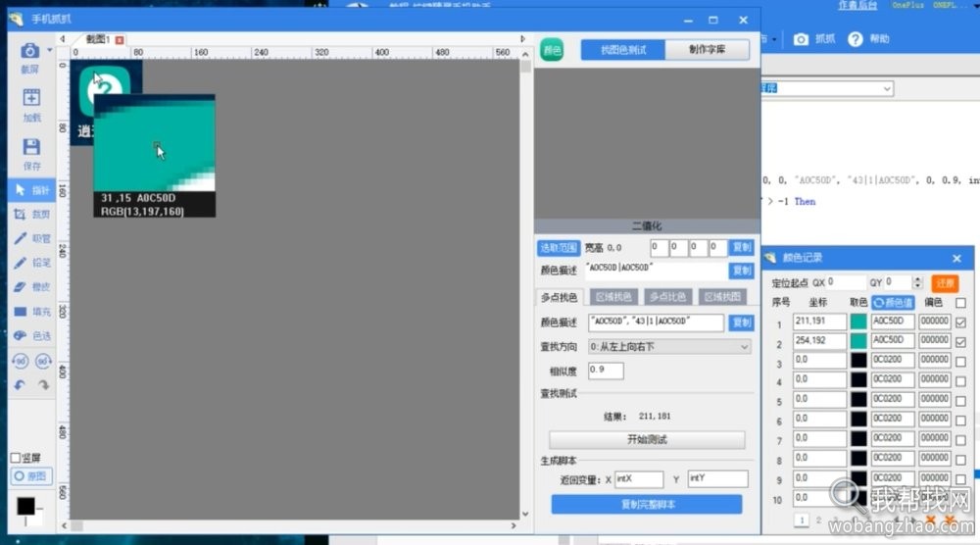
Task: Click the QY spinner stepper
Action: [917, 282]
